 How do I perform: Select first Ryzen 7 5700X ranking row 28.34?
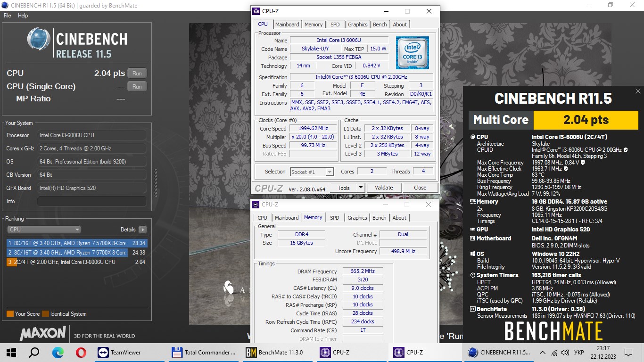(77, 243)
